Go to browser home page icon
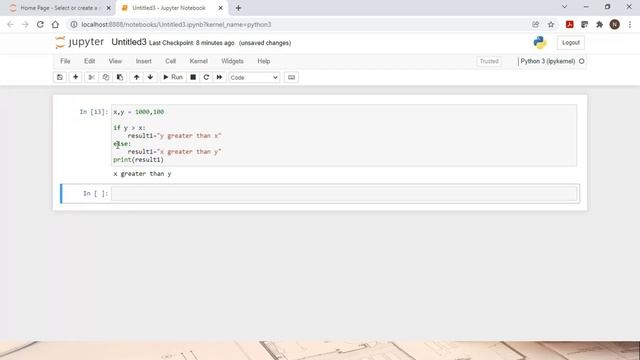Screen dimensions: 640x360 (x=55, y=25)
